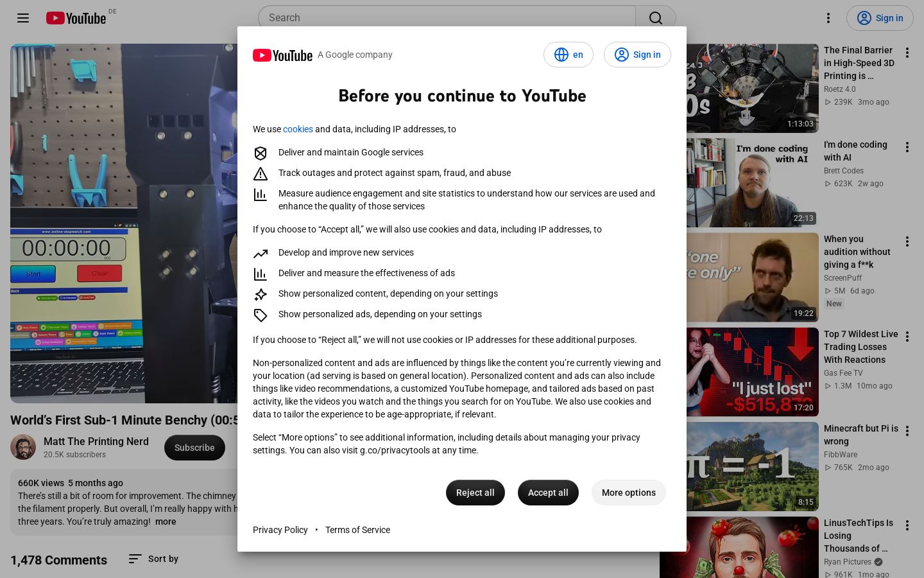Open the I'm done coding with AI thumbnail
Viewport: 924px width, 578px height.
[753, 183]
